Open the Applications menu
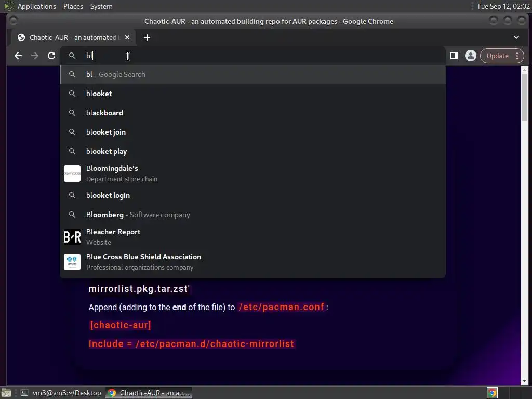The height and width of the screenshot is (399, 532). point(37,6)
